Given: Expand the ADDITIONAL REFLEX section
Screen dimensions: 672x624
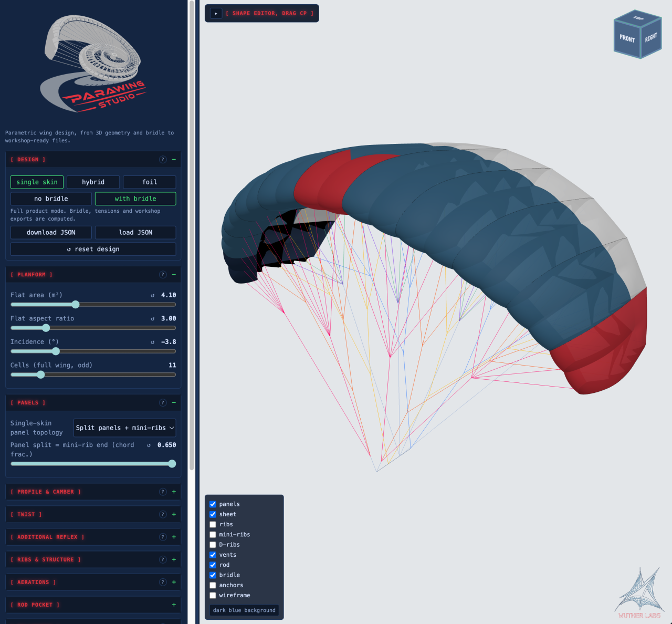Looking at the screenshot, I should point(174,537).
